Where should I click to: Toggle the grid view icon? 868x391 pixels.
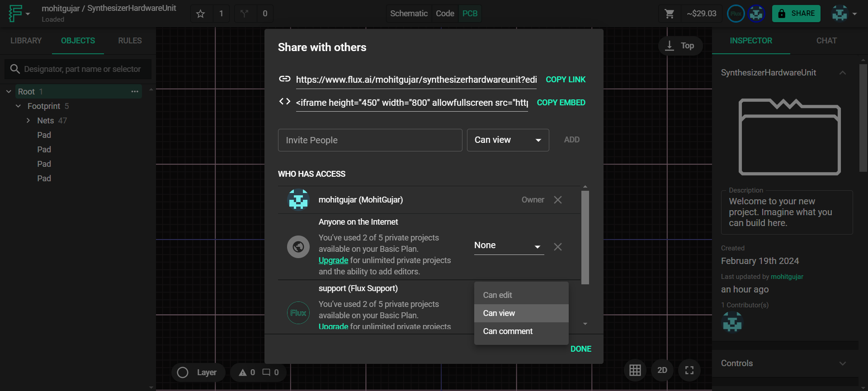(x=635, y=370)
